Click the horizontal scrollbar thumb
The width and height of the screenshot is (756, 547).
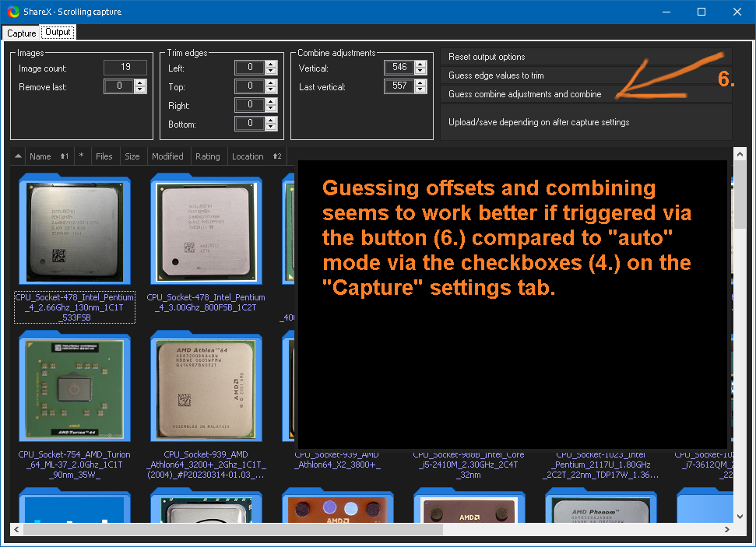(x=233, y=529)
